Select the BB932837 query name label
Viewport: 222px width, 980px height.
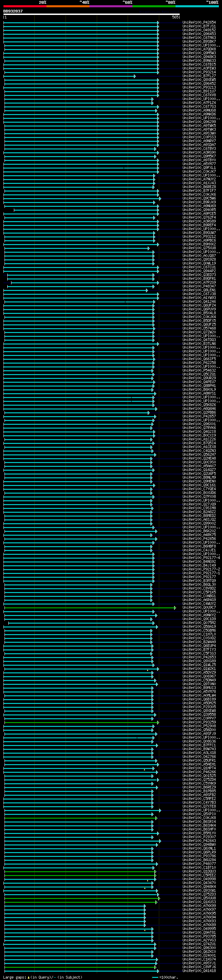tap(13, 11)
